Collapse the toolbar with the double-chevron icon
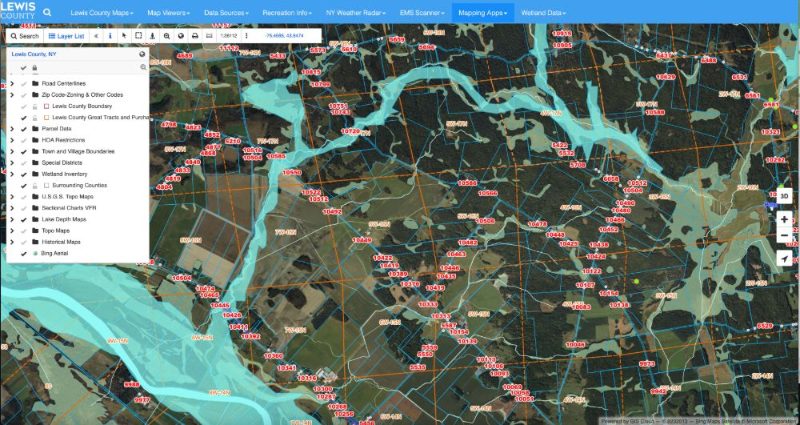The height and width of the screenshot is (425, 800). 96,36
